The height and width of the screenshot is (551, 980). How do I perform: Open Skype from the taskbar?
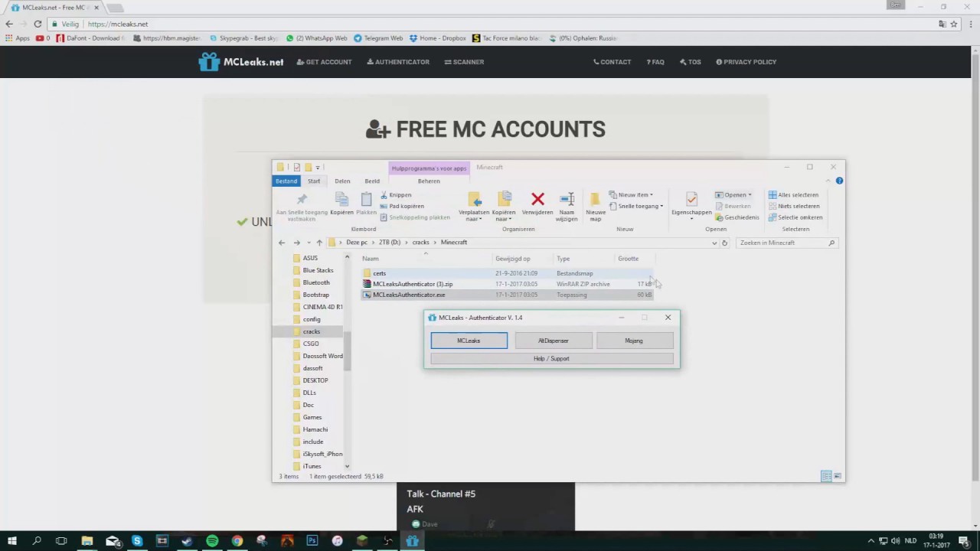click(x=137, y=541)
